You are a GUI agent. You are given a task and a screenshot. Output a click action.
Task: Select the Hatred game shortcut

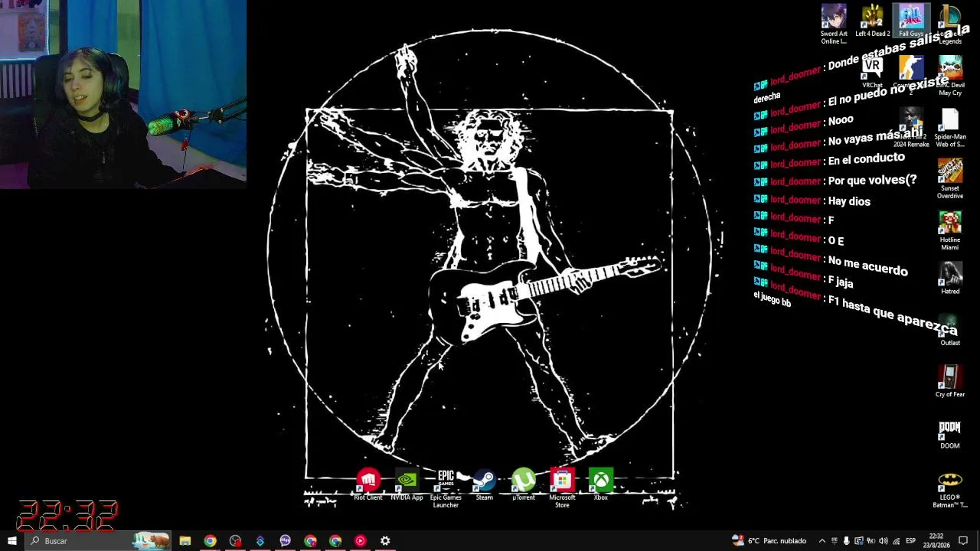point(950,279)
